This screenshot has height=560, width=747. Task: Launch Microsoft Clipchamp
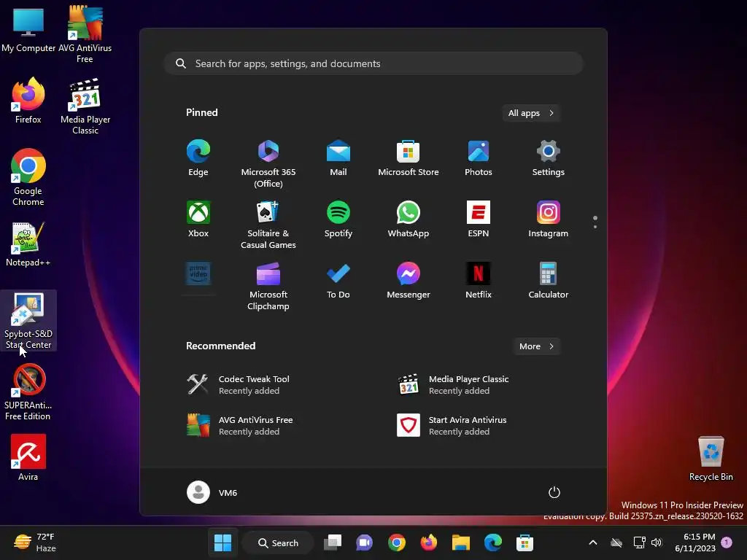268,287
